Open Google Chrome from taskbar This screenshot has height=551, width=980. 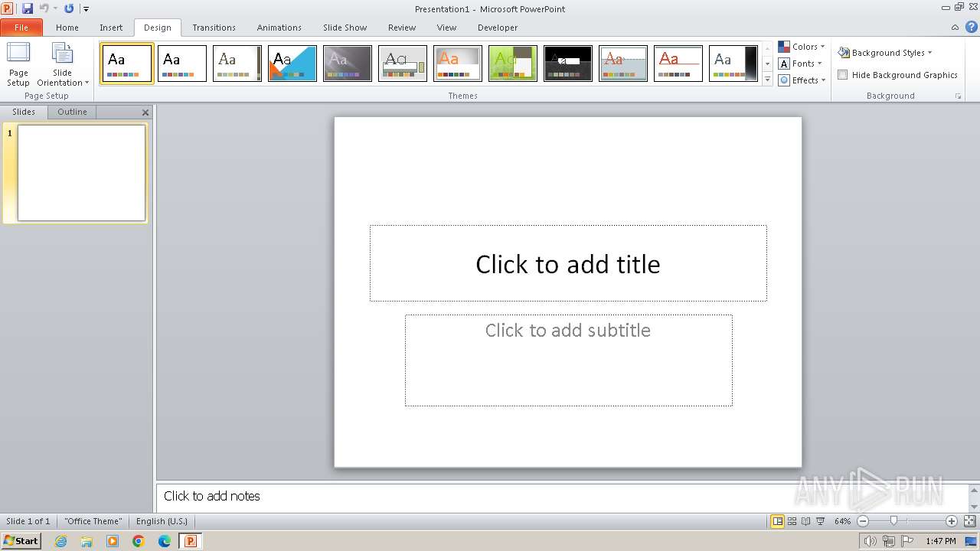(x=139, y=541)
